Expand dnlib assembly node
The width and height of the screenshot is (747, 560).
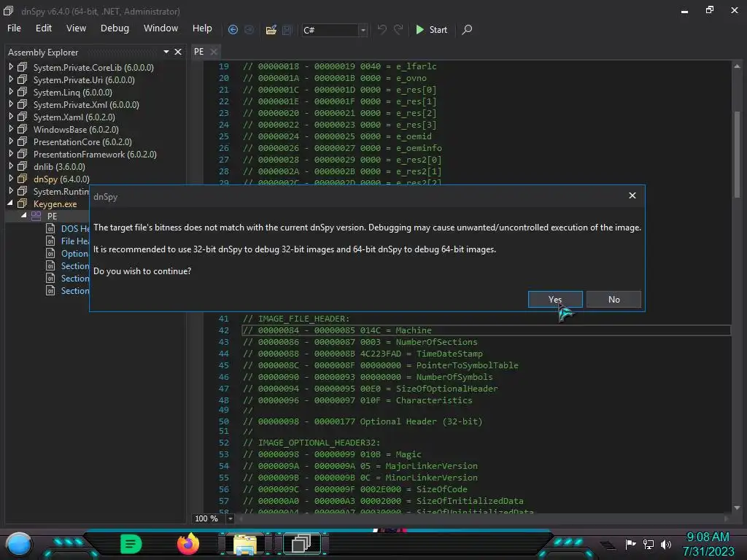pyautogui.click(x=11, y=166)
